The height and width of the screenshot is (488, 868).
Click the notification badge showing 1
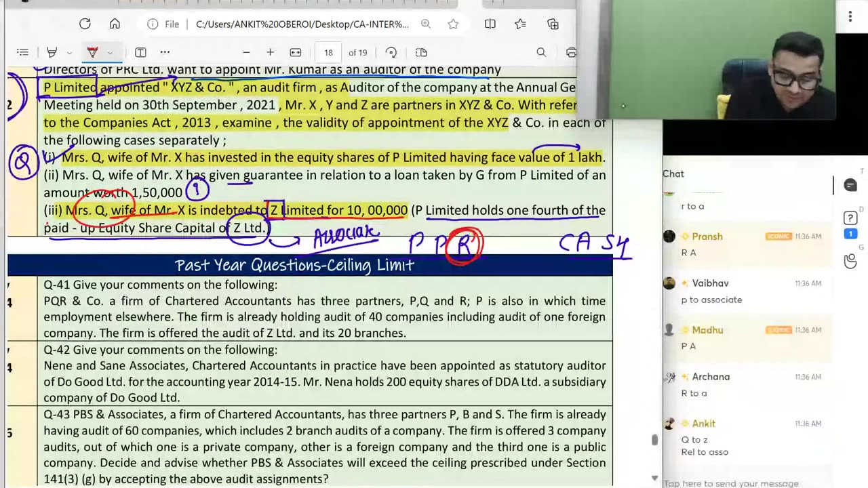pyautogui.click(x=850, y=234)
